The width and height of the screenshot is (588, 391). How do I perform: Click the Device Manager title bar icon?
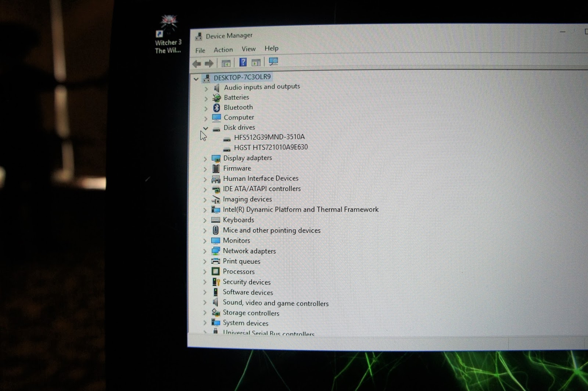point(199,36)
